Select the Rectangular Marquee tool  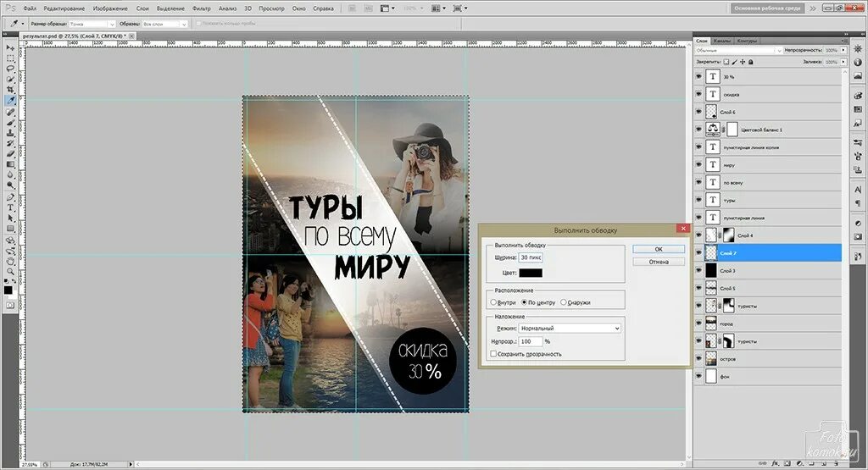(x=10, y=58)
